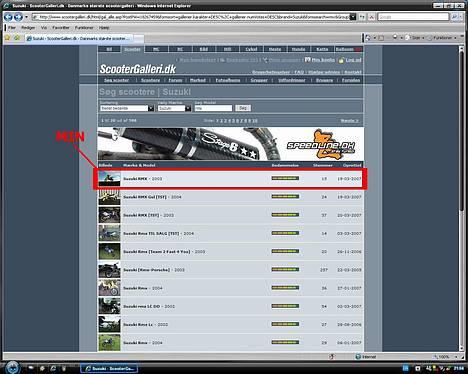The image size is (468, 374).
Task: Click the red Stop loading icon
Action: coord(372,17)
